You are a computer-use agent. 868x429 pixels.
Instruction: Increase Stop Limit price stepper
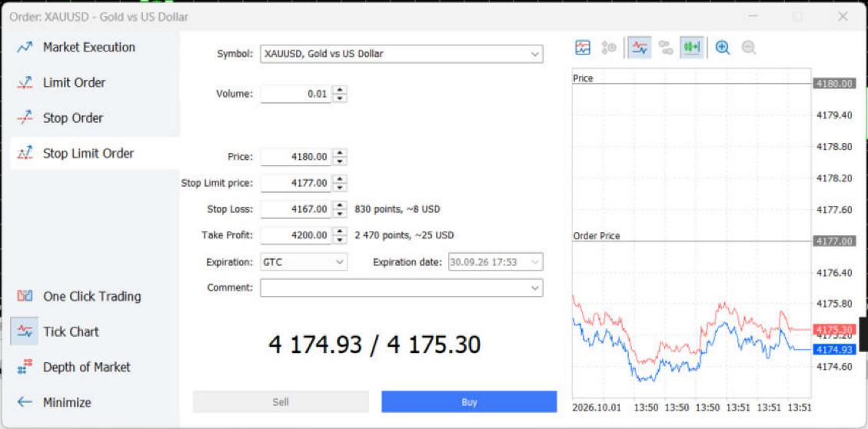point(340,179)
